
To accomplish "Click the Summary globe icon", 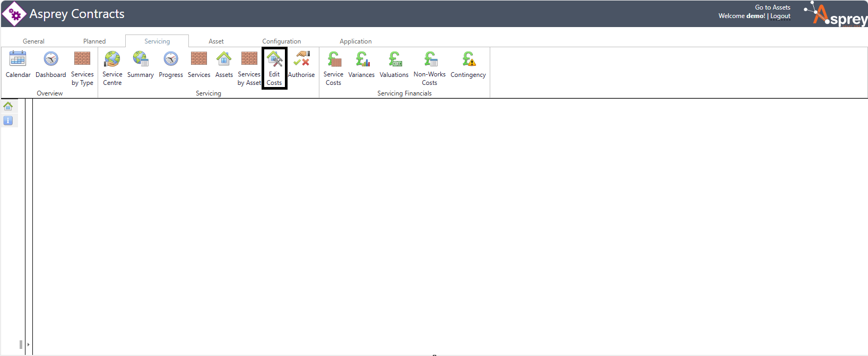I will (141, 59).
